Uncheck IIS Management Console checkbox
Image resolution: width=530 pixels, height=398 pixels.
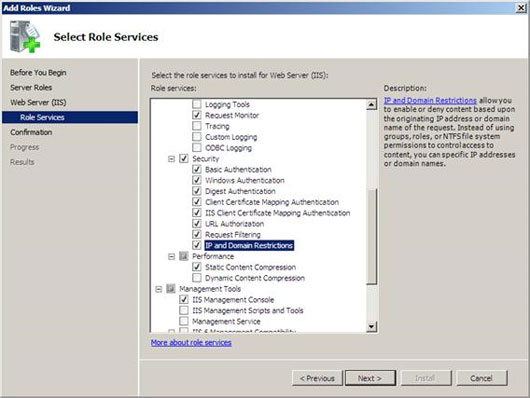[x=184, y=300]
